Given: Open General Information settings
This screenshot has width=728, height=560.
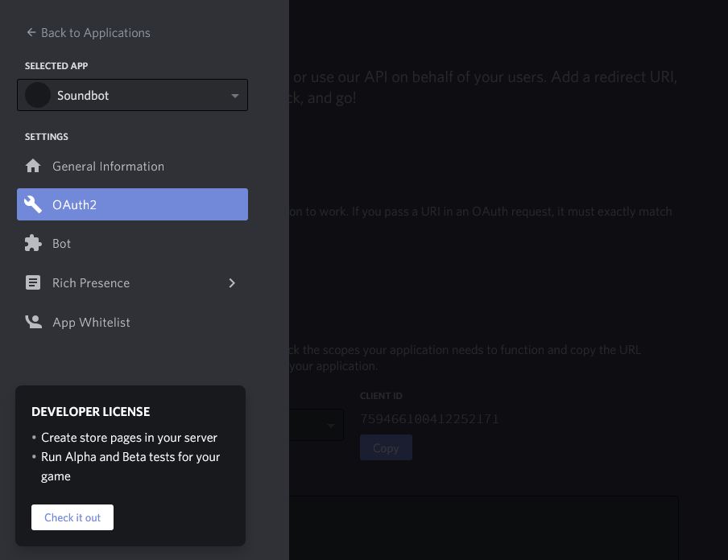Looking at the screenshot, I should pyautogui.click(x=132, y=166).
